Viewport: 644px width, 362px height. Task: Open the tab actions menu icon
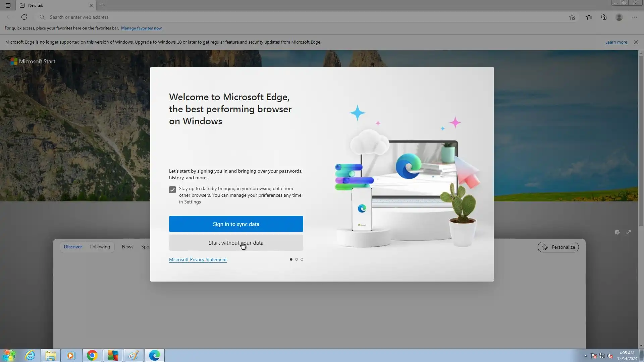8,5
